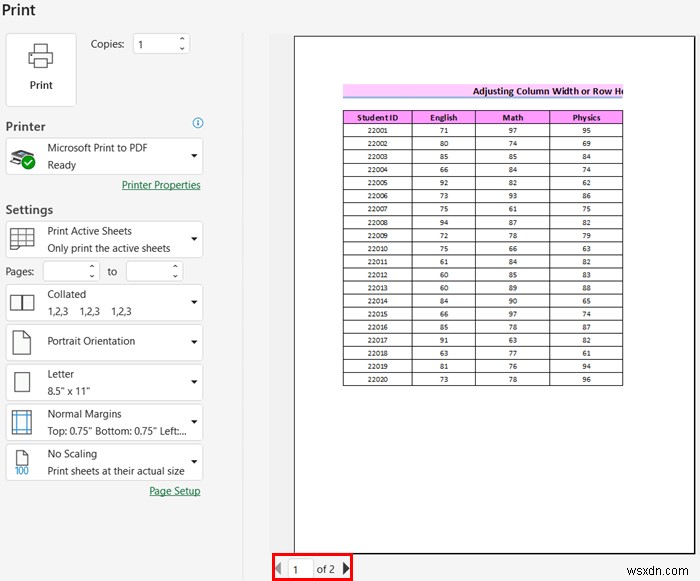This screenshot has height=581, width=700.
Task: Open the Letter paper size dropdown
Action: click(x=194, y=382)
